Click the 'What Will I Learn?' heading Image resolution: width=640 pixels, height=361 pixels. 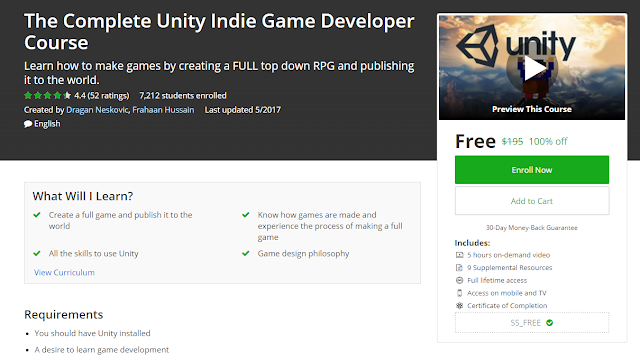point(83,196)
